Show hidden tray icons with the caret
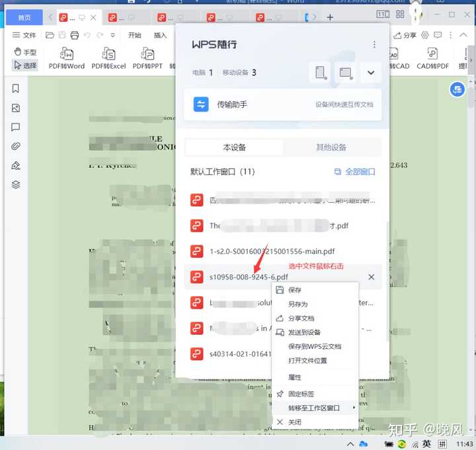Viewport: 476px width, 450px height. (x=350, y=444)
